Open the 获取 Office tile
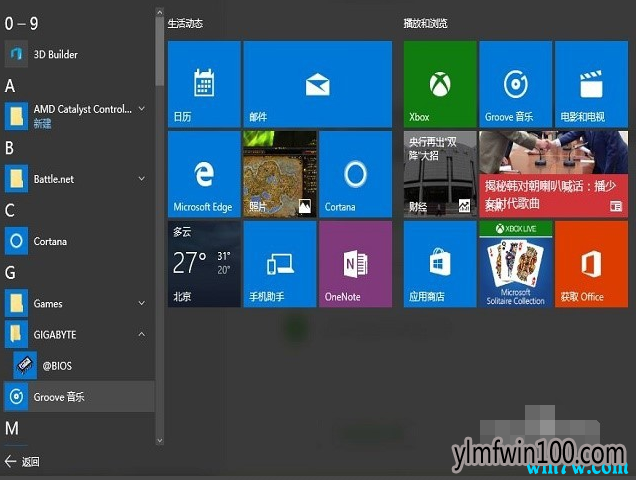Viewport: 636px width, 480px height. (591, 264)
